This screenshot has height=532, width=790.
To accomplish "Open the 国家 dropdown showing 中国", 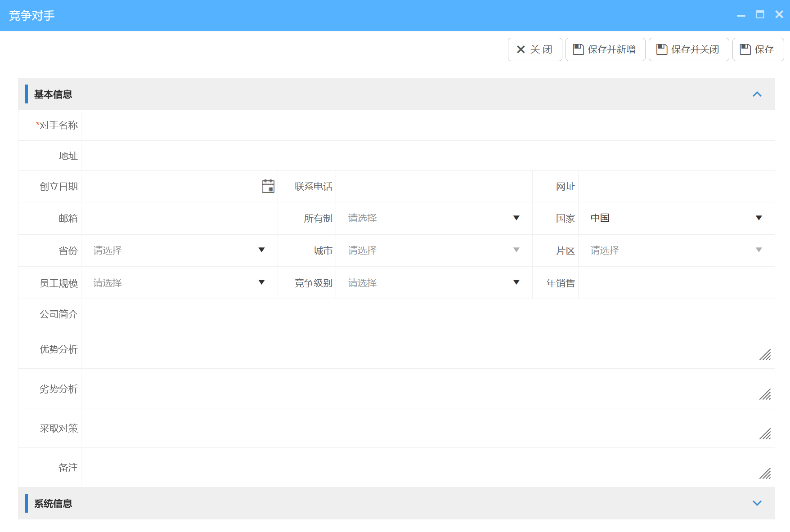I will tap(759, 218).
